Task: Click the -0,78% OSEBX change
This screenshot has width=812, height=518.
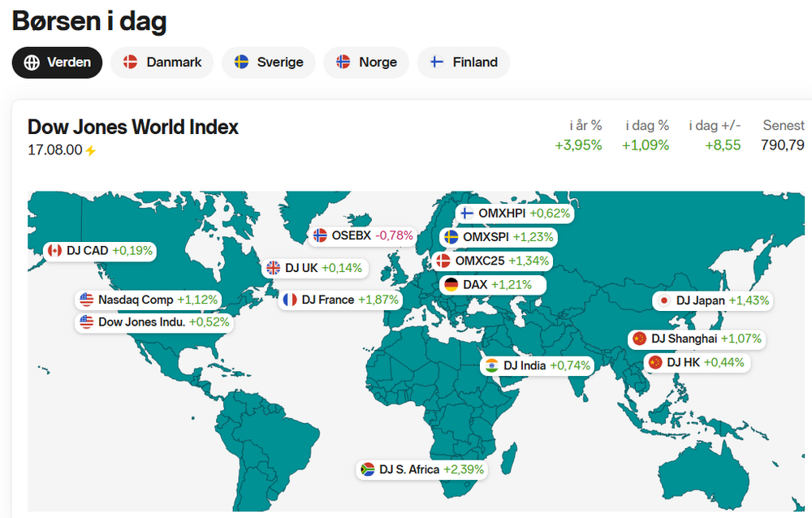Action: [x=394, y=235]
